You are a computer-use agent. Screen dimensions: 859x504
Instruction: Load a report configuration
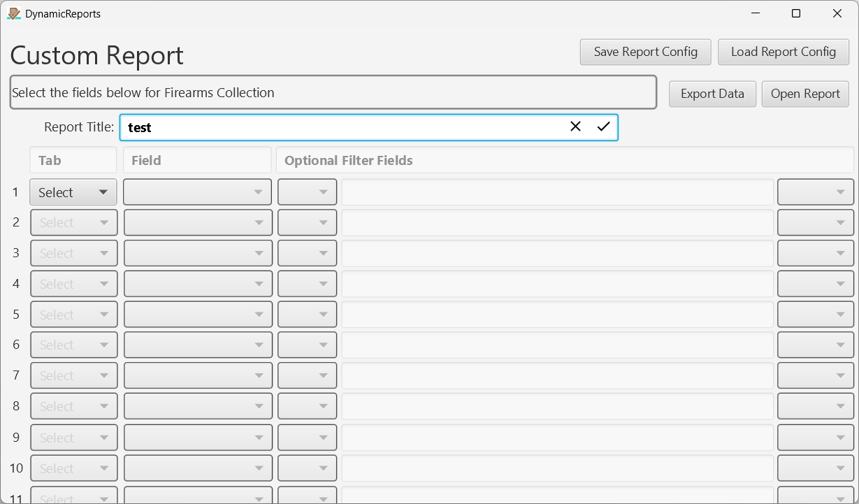tap(784, 52)
